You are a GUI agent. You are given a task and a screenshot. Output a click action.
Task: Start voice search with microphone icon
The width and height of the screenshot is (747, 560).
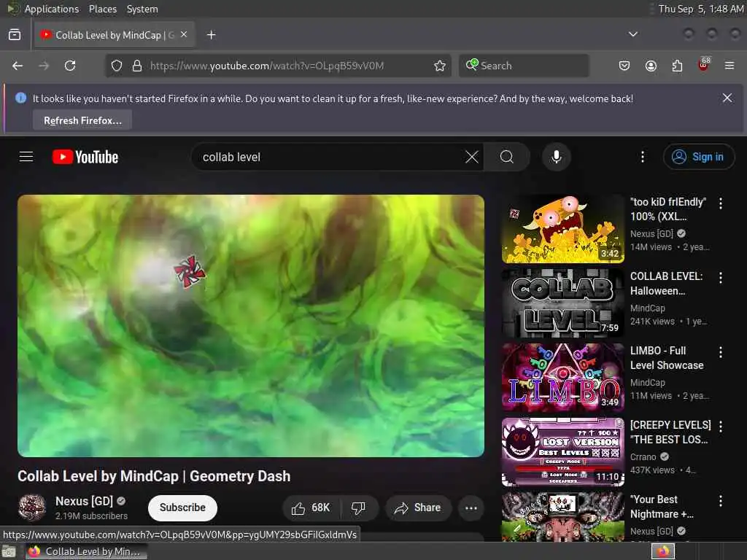click(x=556, y=157)
